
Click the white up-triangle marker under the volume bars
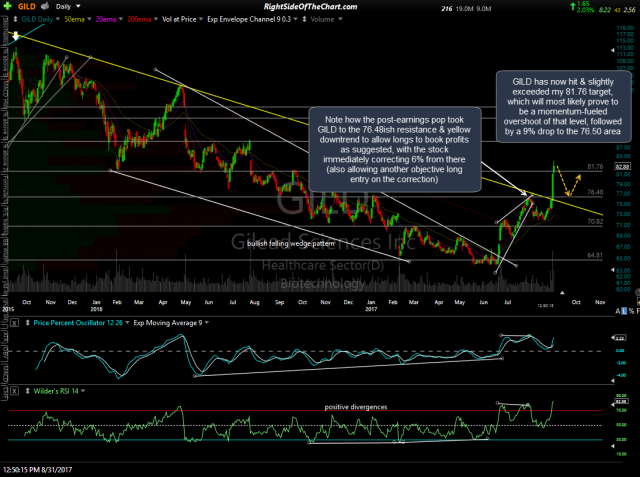tap(562, 293)
